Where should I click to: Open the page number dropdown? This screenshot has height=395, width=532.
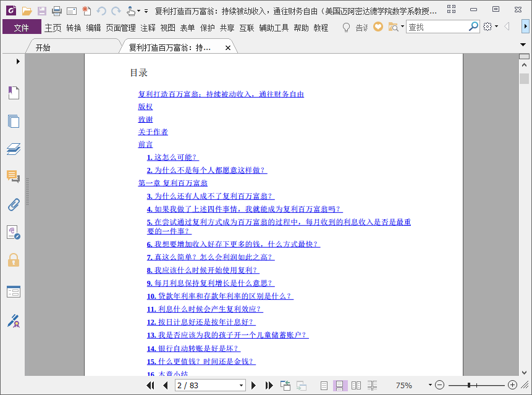click(241, 385)
